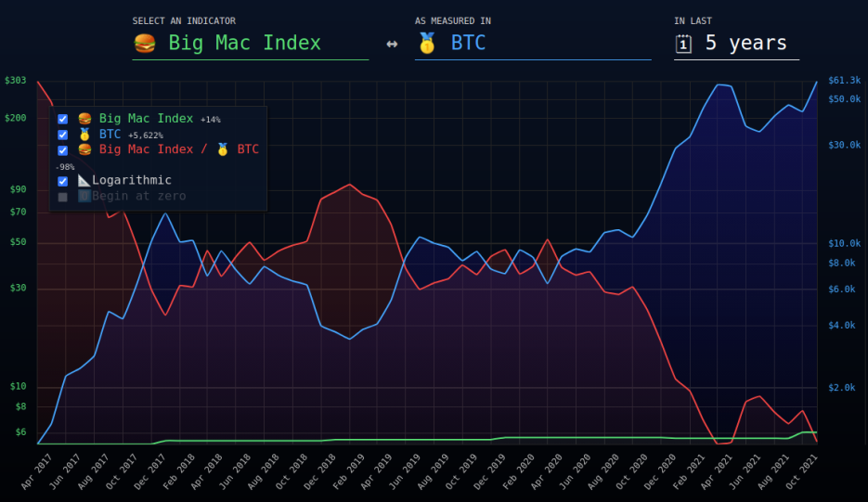The width and height of the screenshot is (868, 502).
Task: Click the $10.0k right axis label
Action: 844,243
